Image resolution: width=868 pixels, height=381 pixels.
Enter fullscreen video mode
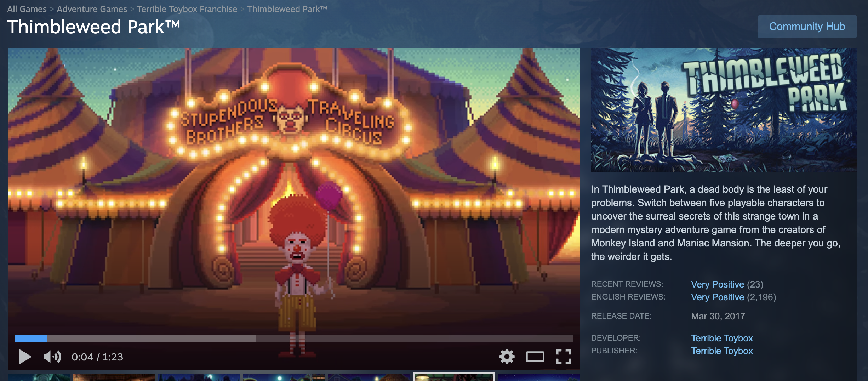(563, 356)
